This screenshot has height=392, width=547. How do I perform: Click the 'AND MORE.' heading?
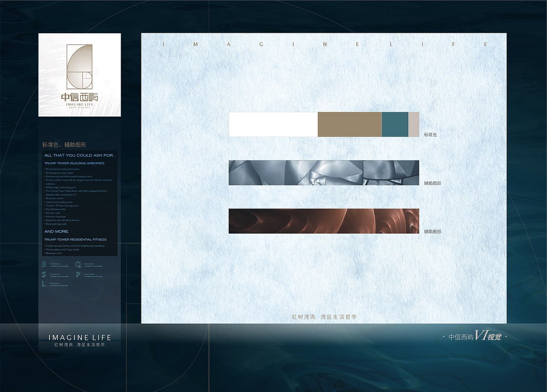pos(56,231)
